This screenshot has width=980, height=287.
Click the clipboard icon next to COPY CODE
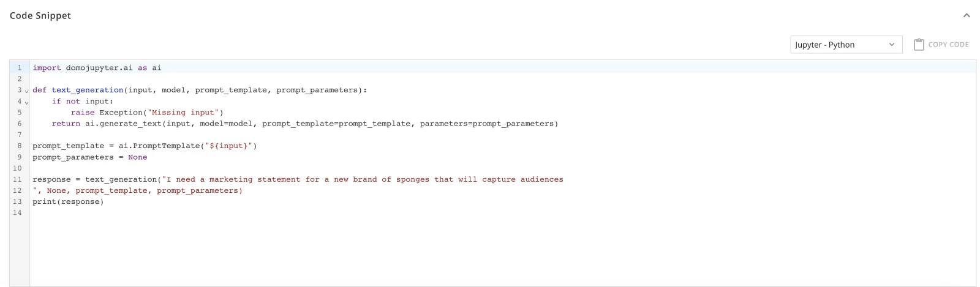click(919, 45)
